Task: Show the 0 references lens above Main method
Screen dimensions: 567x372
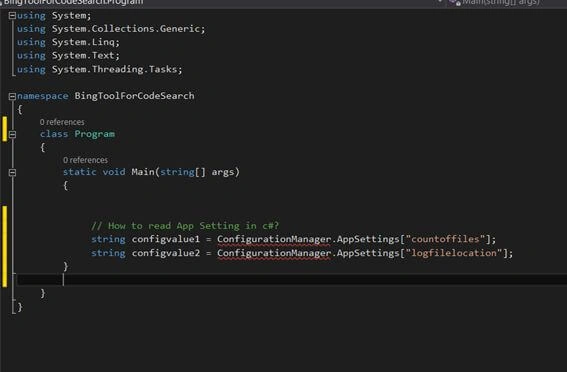Action: [x=85, y=160]
